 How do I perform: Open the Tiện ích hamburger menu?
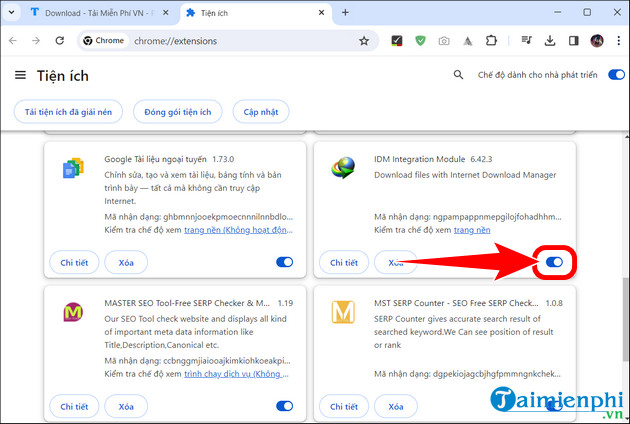point(20,75)
